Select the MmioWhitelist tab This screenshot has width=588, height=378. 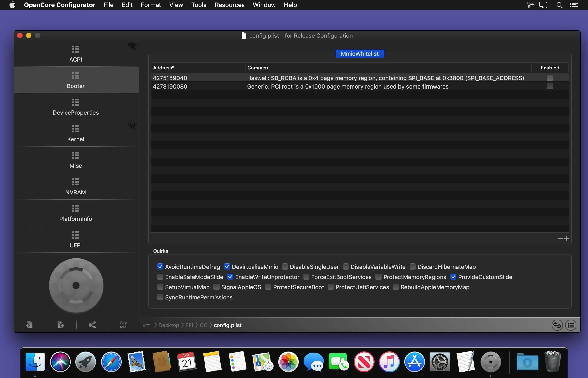coord(360,54)
